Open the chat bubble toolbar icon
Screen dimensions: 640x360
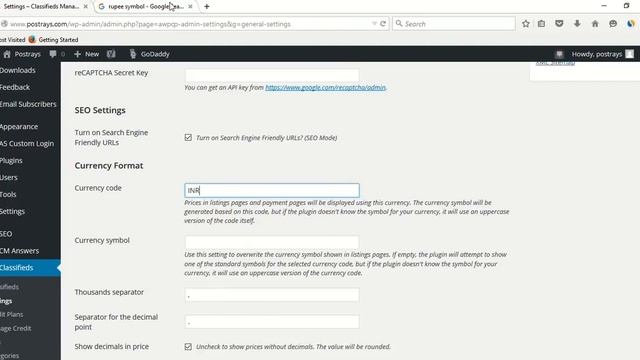613,24
